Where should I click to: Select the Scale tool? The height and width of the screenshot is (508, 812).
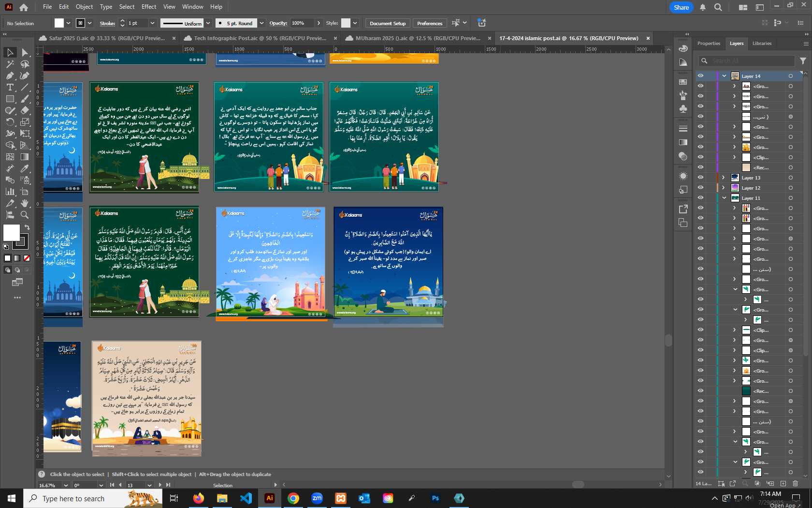coord(25,122)
